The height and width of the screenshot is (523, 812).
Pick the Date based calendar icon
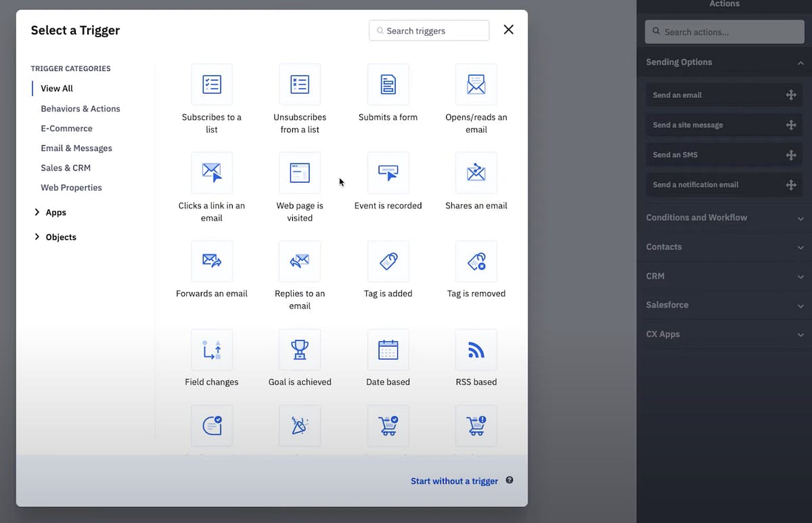tap(388, 350)
